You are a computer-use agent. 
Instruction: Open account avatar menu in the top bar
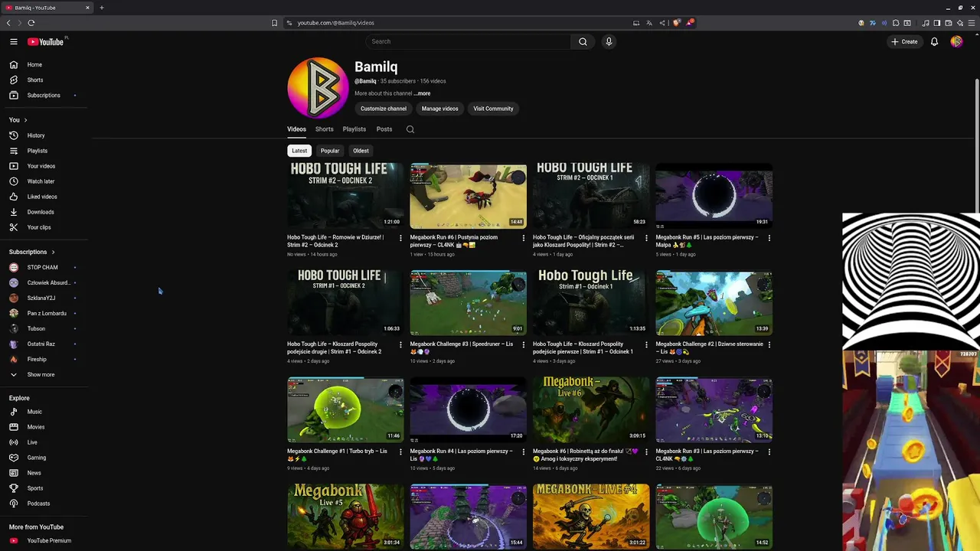point(956,41)
